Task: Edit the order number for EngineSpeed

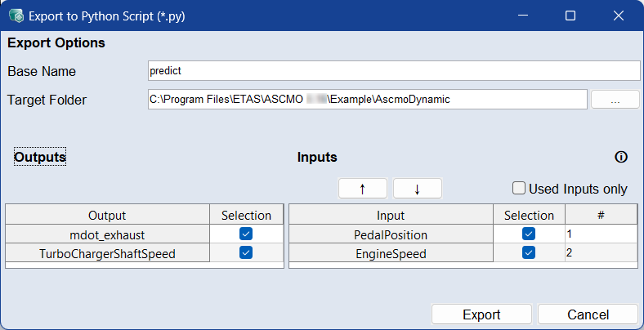Action: pos(600,253)
